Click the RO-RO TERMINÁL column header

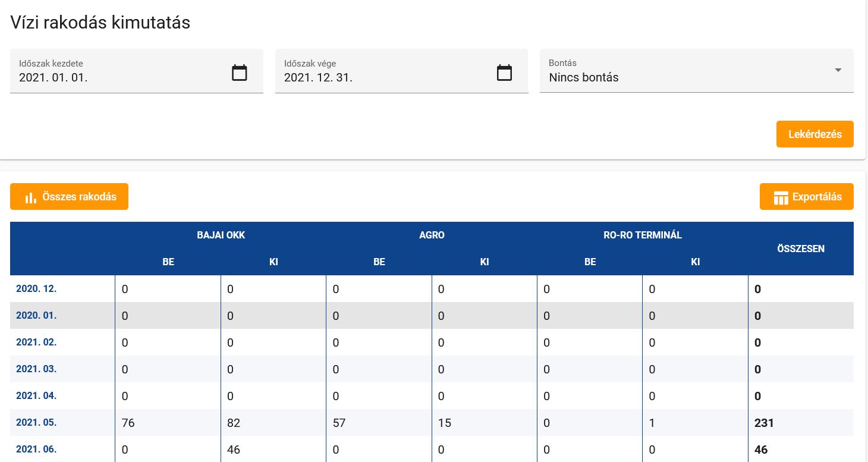click(x=642, y=235)
